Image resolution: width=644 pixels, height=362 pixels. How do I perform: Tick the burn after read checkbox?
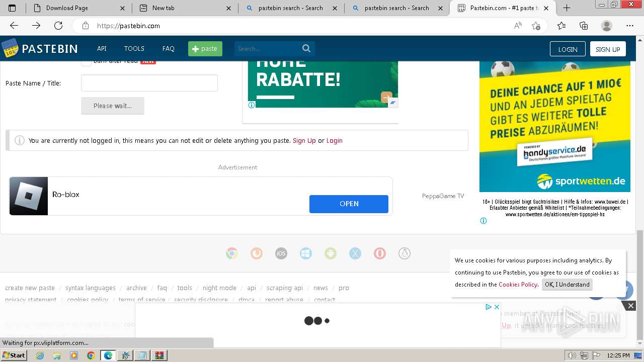[86, 61]
